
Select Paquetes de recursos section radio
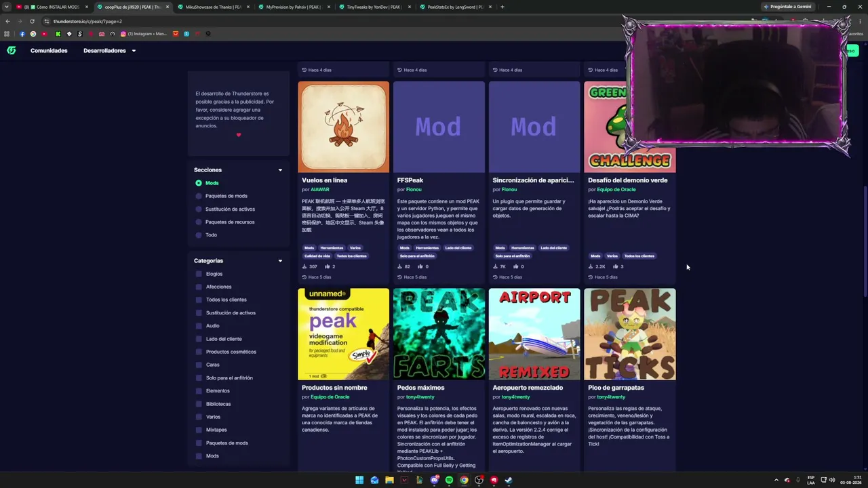[x=199, y=222]
